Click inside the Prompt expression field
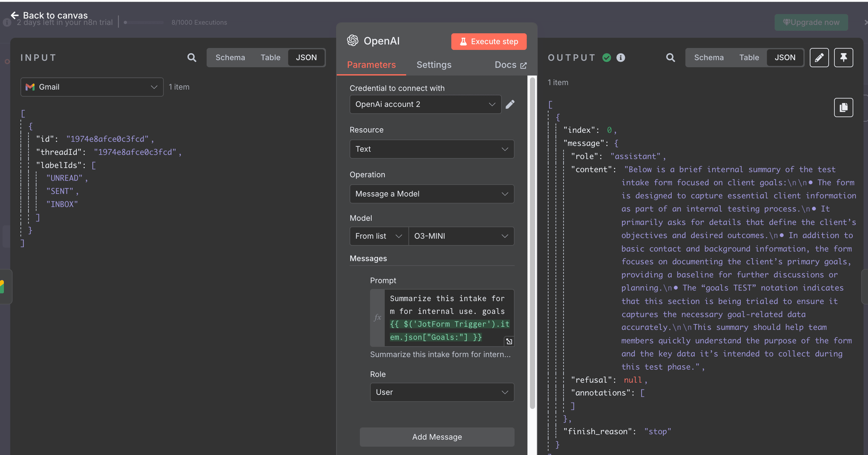Viewport: 868px width, 455px height. pyautogui.click(x=449, y=317)
